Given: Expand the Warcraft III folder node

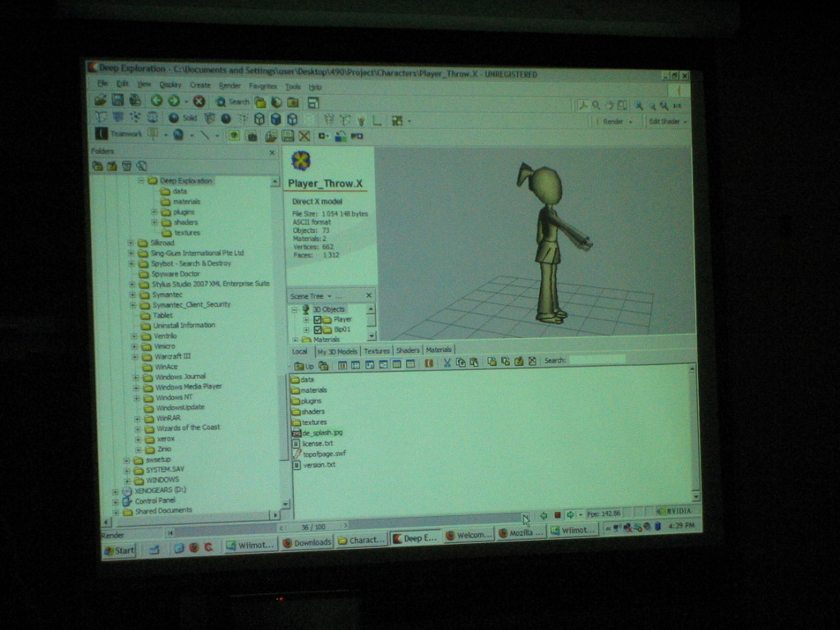Looking at the screenshot, I should pyautogui.click(x=136, y=356).
